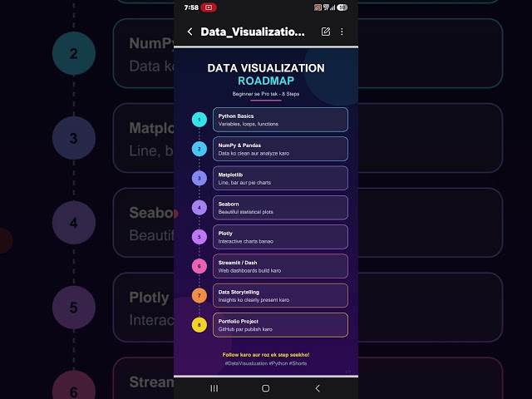Select the Seaborn step card

point(280,207)
